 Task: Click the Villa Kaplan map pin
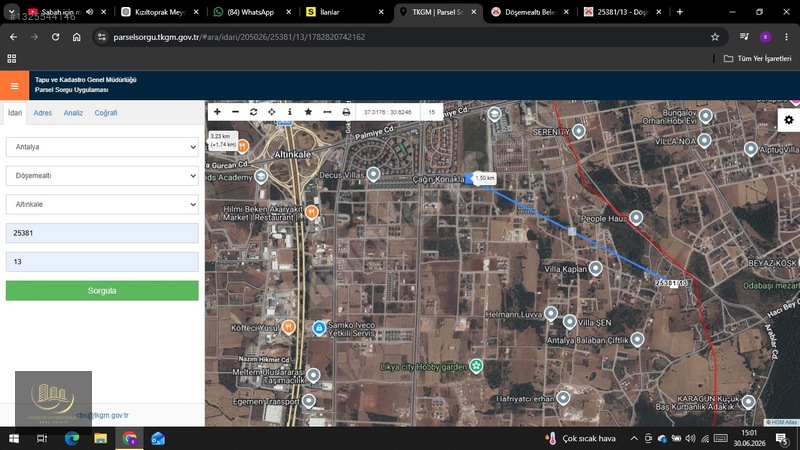click(595, 268)
